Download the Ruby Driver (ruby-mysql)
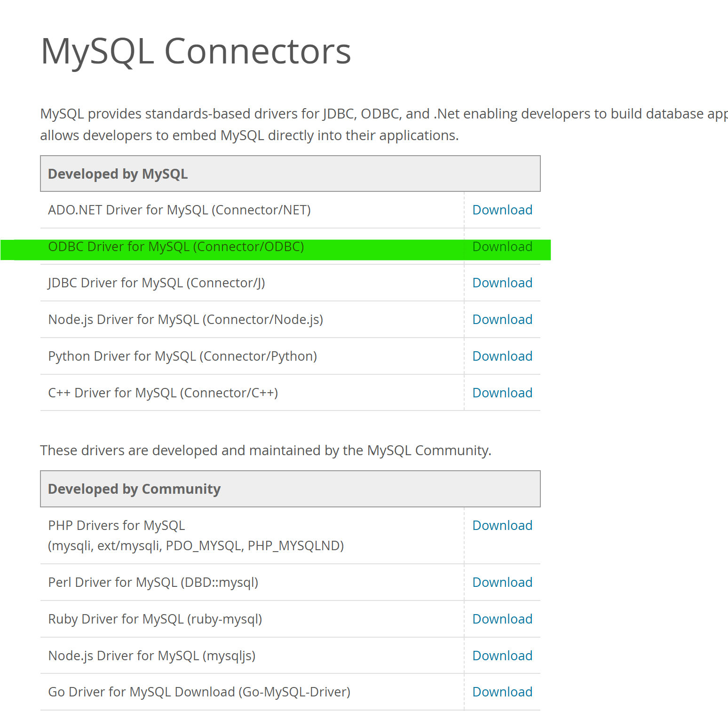Image resolution: width=728 pixels, height=711 pixels. click(x=502, y=619)
